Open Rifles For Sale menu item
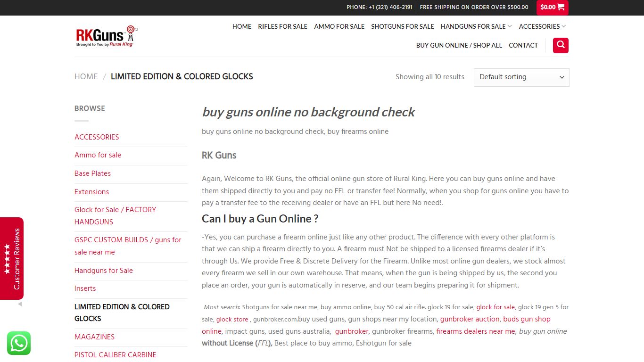The image size is (644, 362). pyautogui.click(x=282, y=26)
